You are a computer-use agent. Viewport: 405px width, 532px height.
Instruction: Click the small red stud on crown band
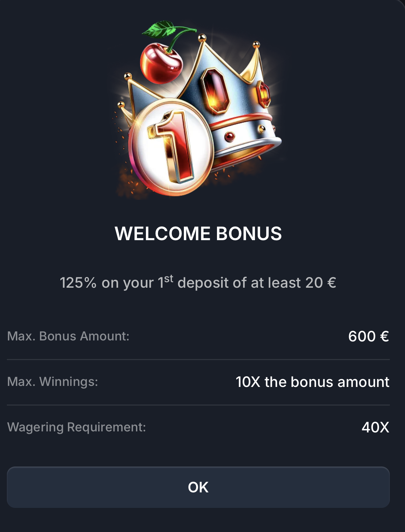point(229,136)
